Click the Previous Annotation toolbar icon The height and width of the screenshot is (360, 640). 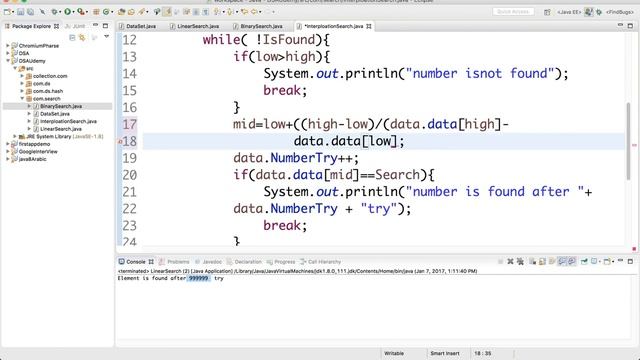point(230,12)
